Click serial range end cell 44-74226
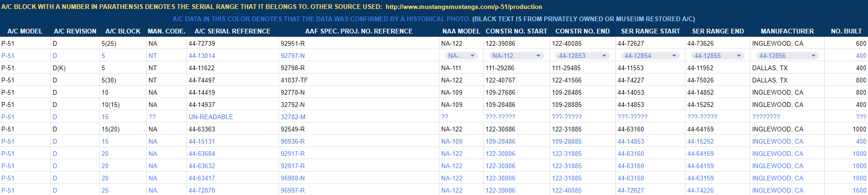This screenshot has width=868, height=195. pos(717,190)
